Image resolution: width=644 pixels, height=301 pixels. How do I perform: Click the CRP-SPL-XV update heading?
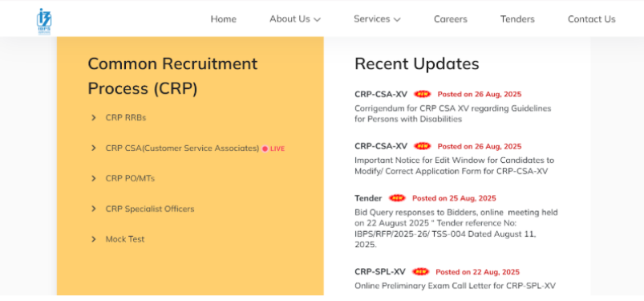[x=380, y=272]
